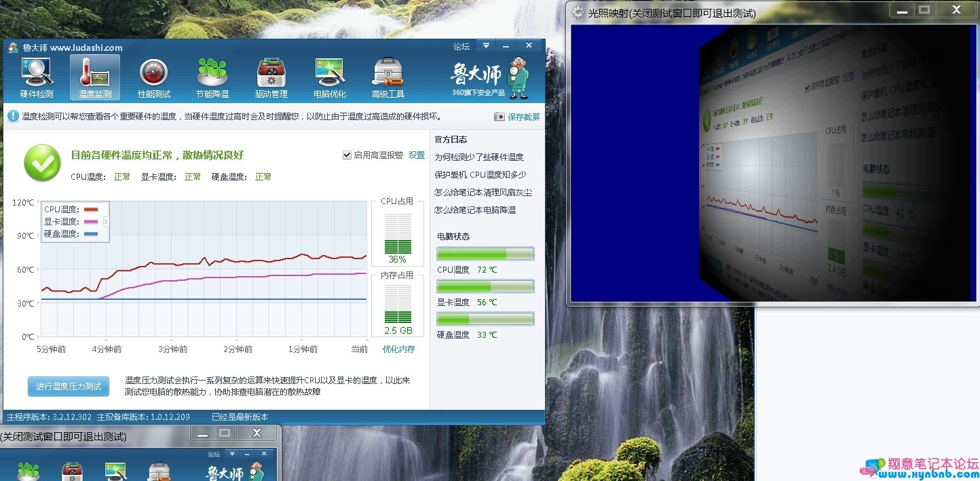Close the test window partly hidden below Ludashi
Viewport: 980px width, 481px height.
[257, 433]
